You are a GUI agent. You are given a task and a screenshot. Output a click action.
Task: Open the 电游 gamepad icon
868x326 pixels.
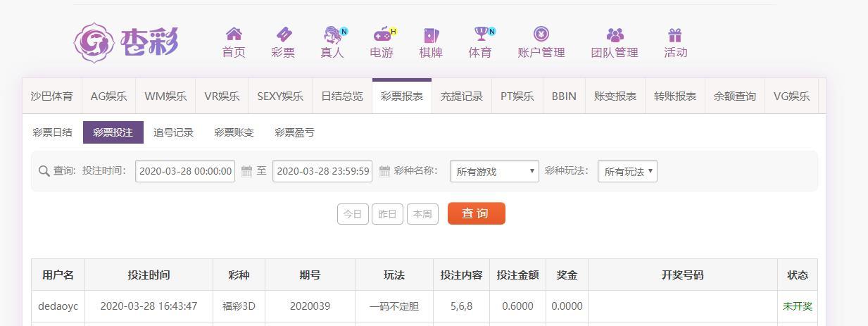[x=382, y=34]
